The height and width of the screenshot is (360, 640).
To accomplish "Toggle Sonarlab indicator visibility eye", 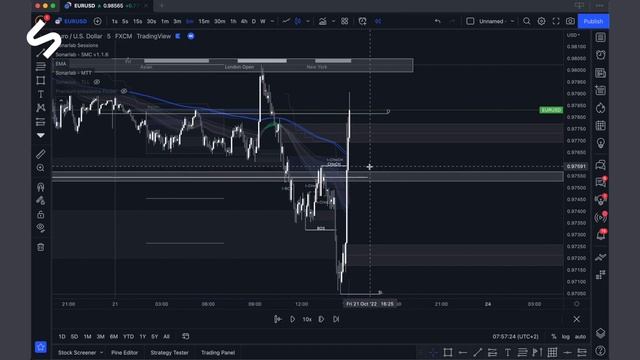I will point(97,82).
